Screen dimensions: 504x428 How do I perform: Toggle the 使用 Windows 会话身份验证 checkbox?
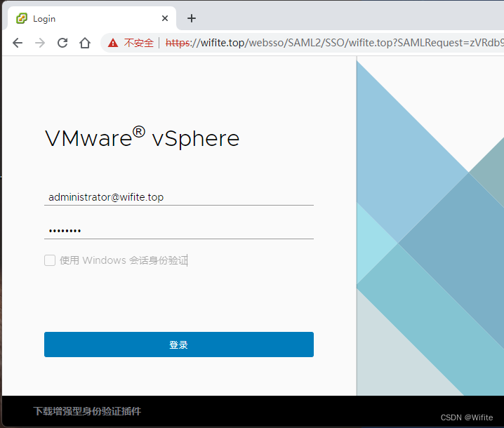click(50, 260)
